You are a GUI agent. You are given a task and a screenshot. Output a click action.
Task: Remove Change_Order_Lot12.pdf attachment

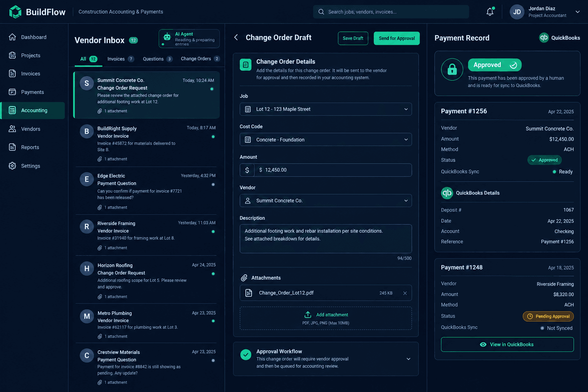tap(405, 293)
